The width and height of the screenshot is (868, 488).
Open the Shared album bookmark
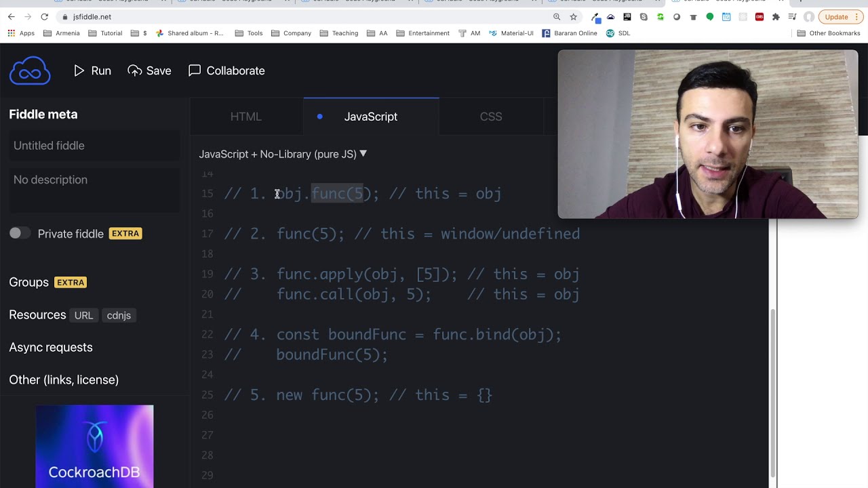(x=189, y=33)
